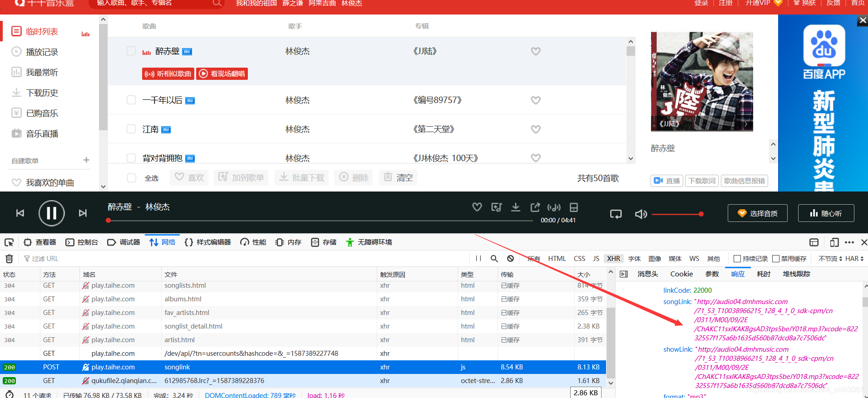Skip to the previous track

click(x=20, y=213)
